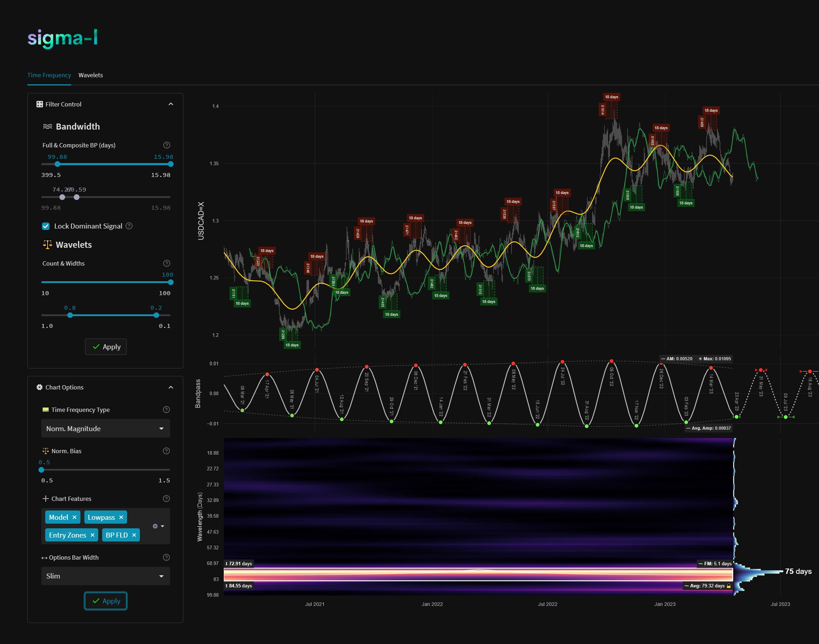This screenshot has width=819, height=644.
Task: Open help for Time Frequency Type
Action: coord(166,409)
